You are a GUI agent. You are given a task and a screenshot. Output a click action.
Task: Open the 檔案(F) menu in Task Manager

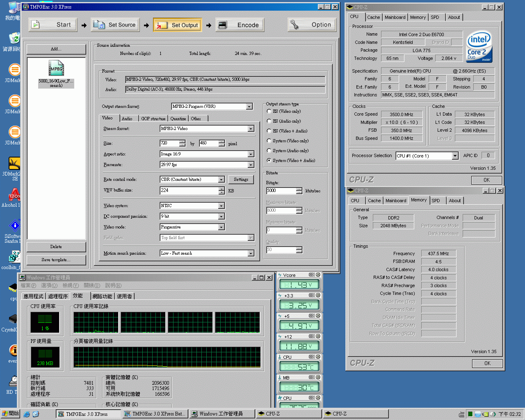28,285
